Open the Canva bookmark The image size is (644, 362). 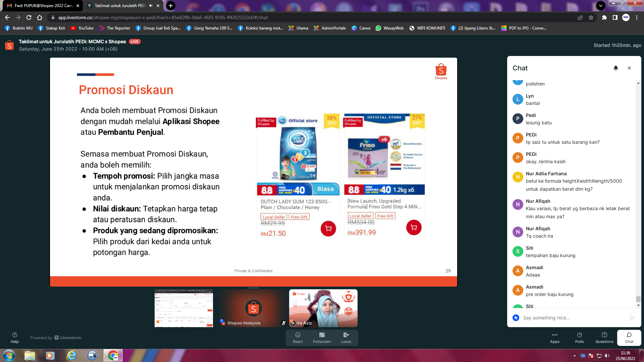tap(361, 28)
